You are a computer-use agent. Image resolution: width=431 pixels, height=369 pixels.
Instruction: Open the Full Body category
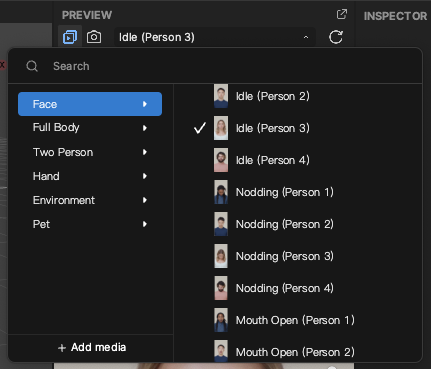90,128
